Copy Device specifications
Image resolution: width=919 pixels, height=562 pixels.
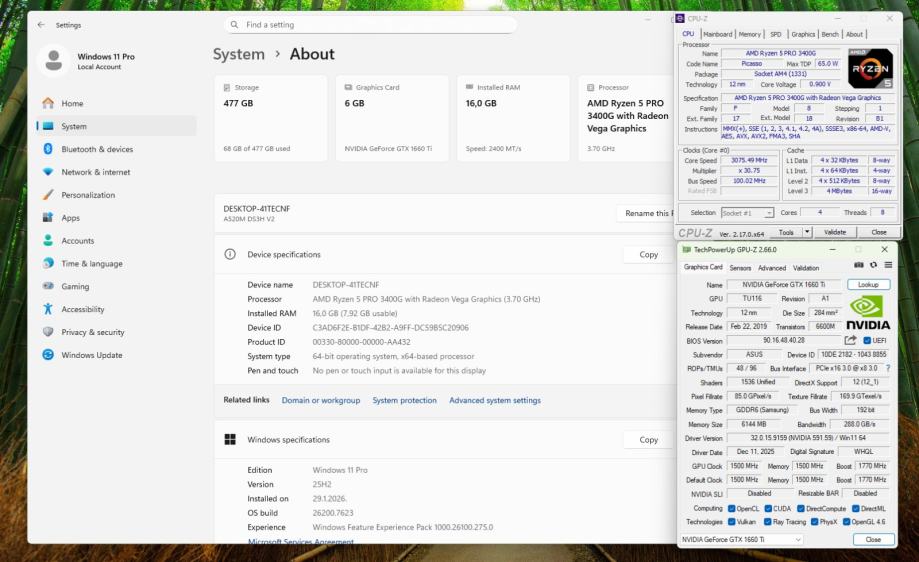point(648,254)
